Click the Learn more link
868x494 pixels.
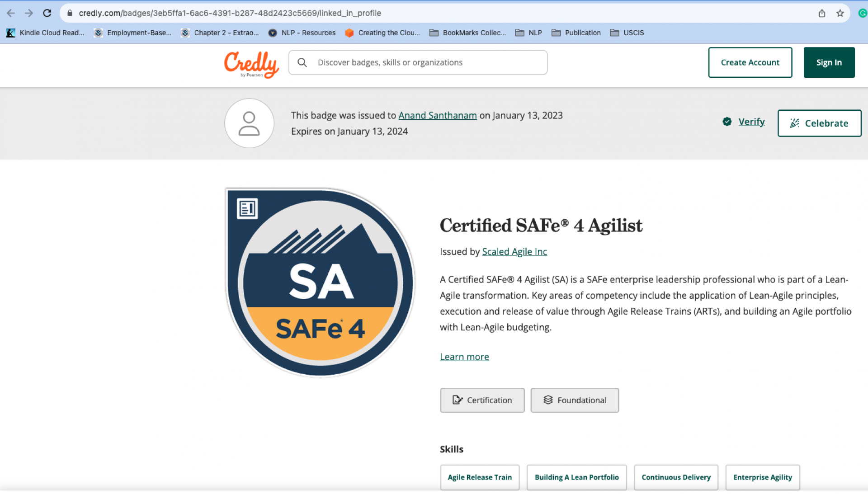point(464,357)
